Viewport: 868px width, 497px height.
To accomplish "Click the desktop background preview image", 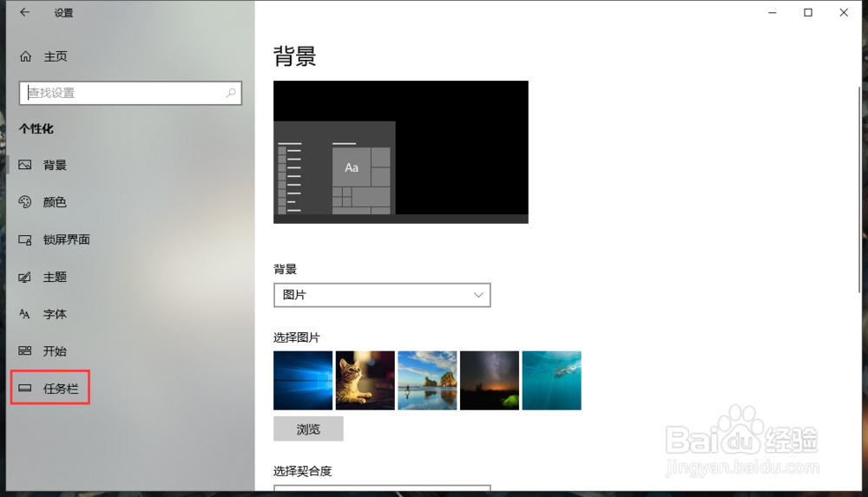I will pyautogui.click(x=401, y=152).
